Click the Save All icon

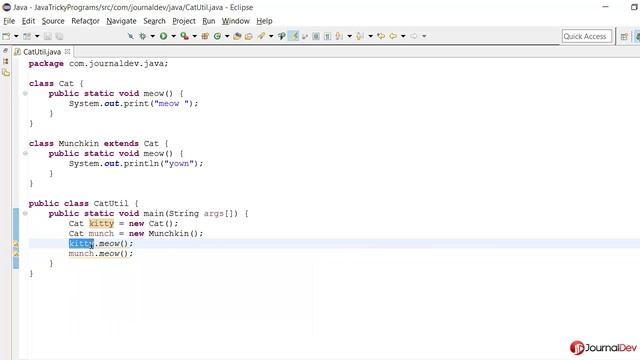click(59, 36)
